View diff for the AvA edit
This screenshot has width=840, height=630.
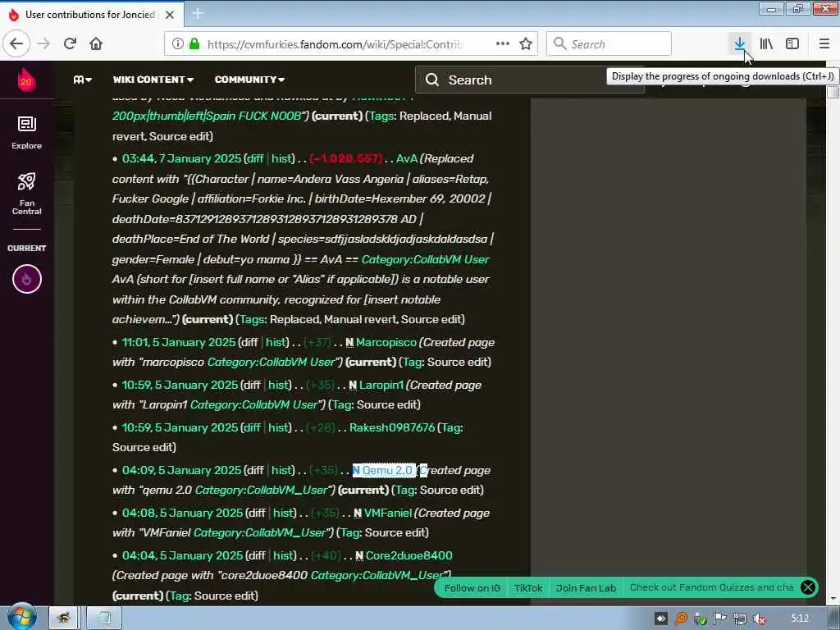click(255, 158)
